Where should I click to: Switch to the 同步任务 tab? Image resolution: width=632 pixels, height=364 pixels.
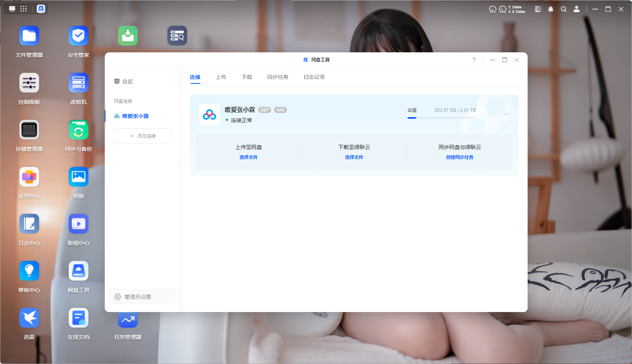click(278, 77)
